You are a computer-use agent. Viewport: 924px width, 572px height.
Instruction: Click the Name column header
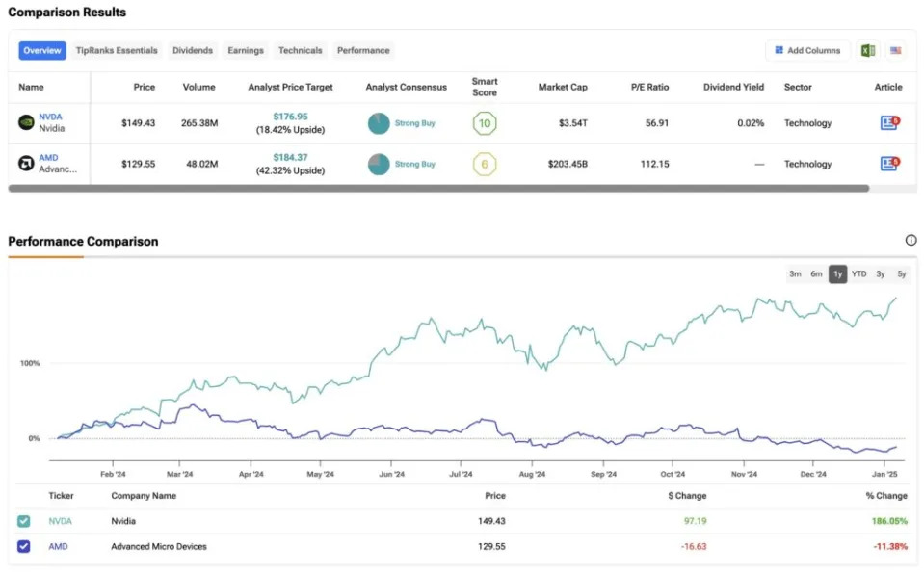31,88
